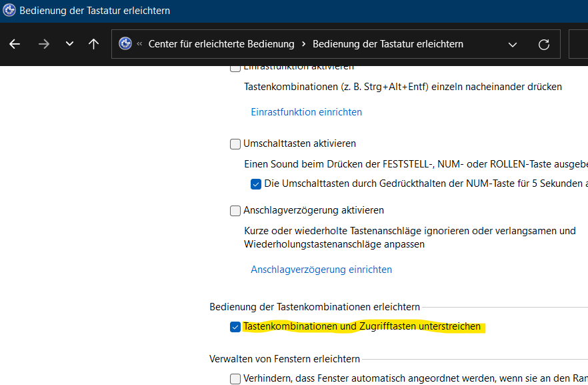
Task: Navigate up one level with up arrow
Action: pyautogui.click(x=93, y=44)
